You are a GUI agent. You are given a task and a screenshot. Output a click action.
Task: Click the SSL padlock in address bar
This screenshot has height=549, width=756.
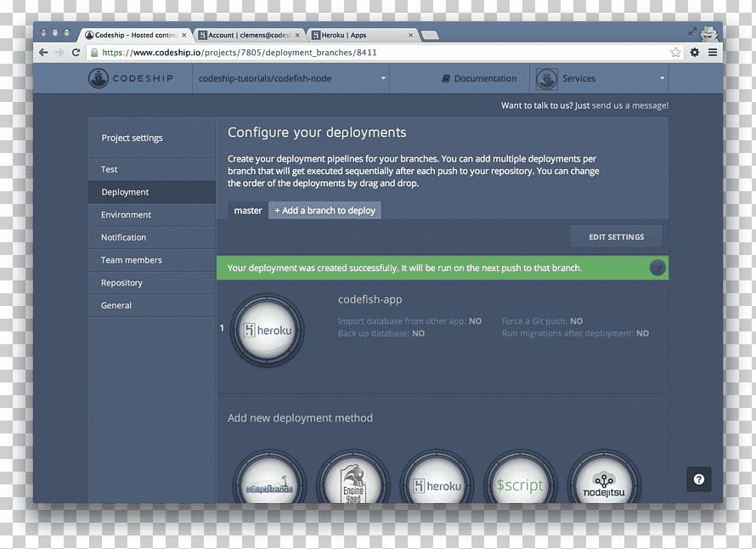(x=94, y=53)
